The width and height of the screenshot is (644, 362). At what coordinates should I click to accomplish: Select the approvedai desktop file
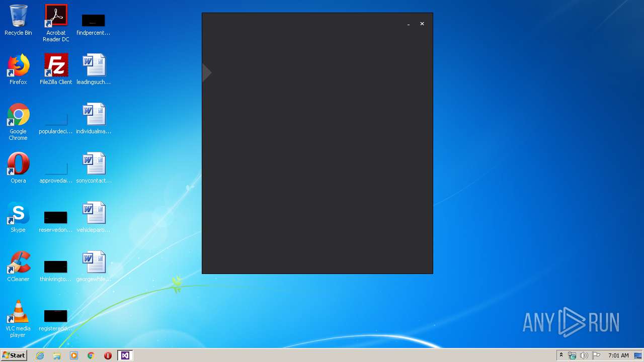point(56,173)
